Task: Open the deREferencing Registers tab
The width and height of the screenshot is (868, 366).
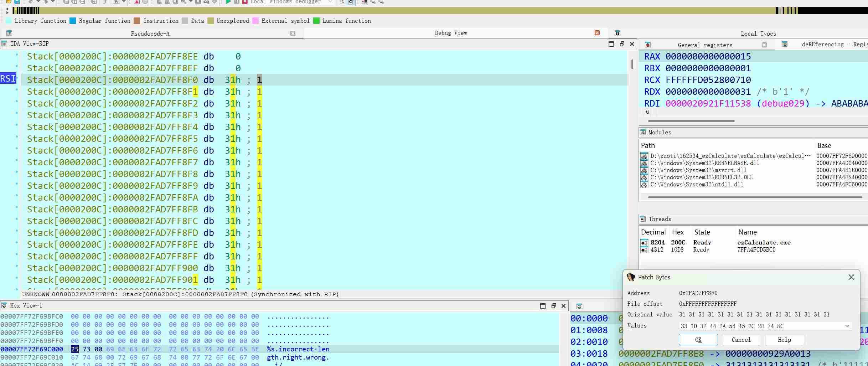Action: pos(830,45)
